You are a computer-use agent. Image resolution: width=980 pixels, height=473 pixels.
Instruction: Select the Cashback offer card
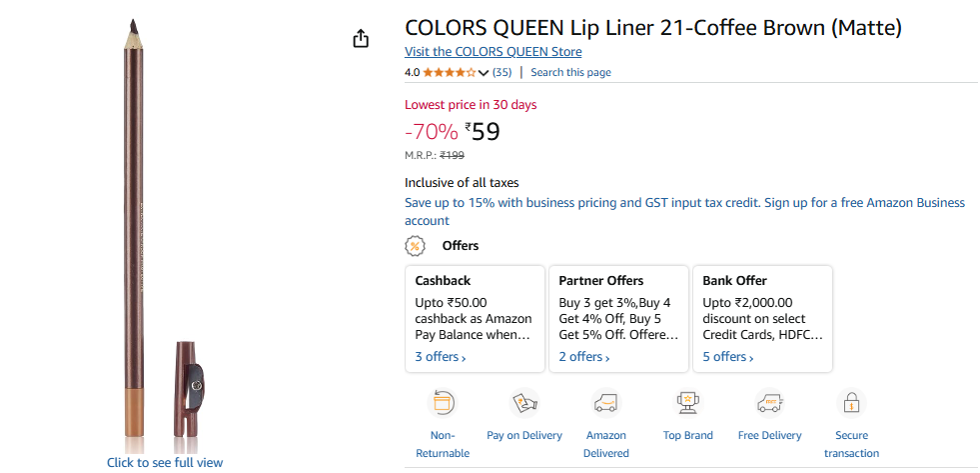point(475,319)
